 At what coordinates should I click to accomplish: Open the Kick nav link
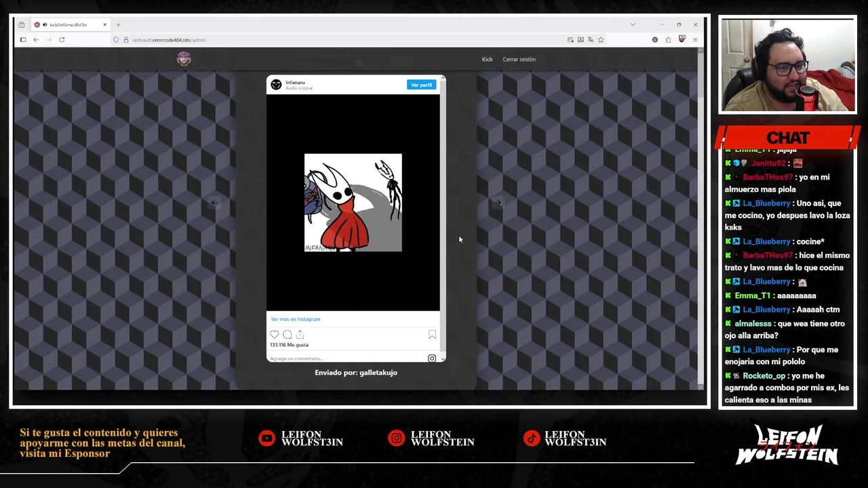click(487, 59)
